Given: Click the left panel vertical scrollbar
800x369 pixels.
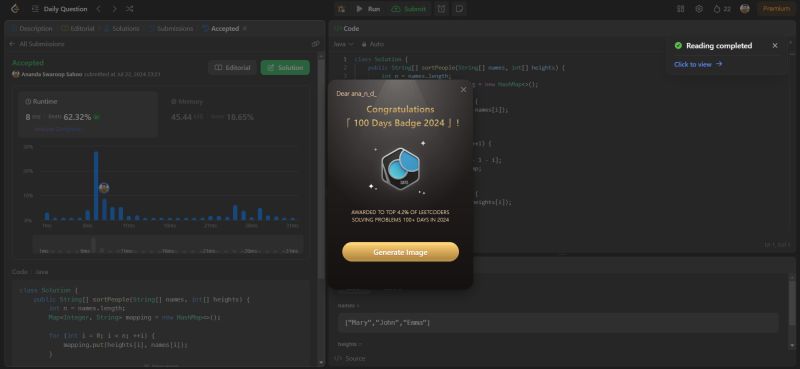Looking at the screenshot, I should point(321,168).
